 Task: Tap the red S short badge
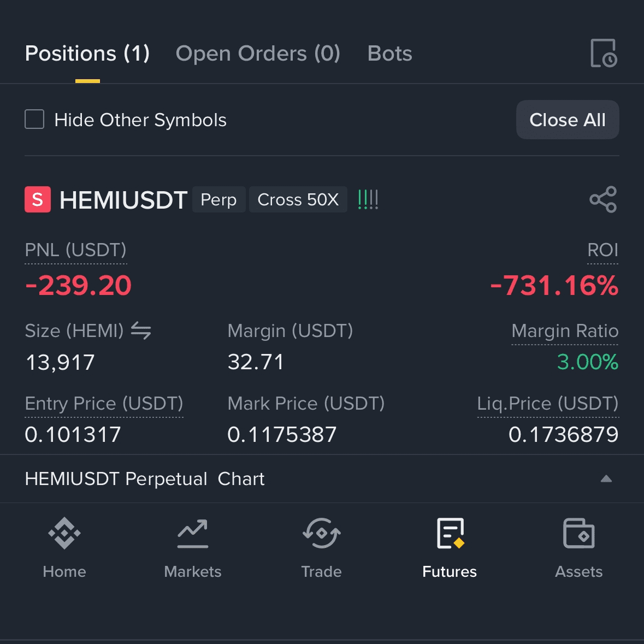pos(38,199)
